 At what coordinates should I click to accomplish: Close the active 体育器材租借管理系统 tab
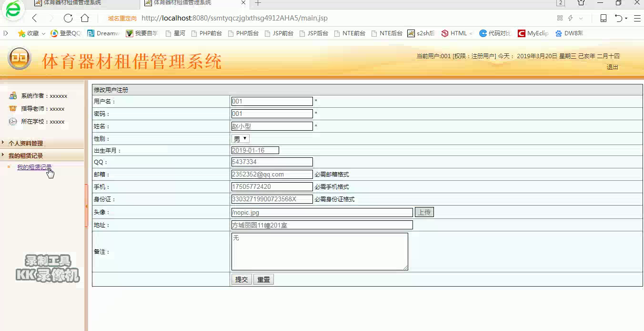click(243, 3)
